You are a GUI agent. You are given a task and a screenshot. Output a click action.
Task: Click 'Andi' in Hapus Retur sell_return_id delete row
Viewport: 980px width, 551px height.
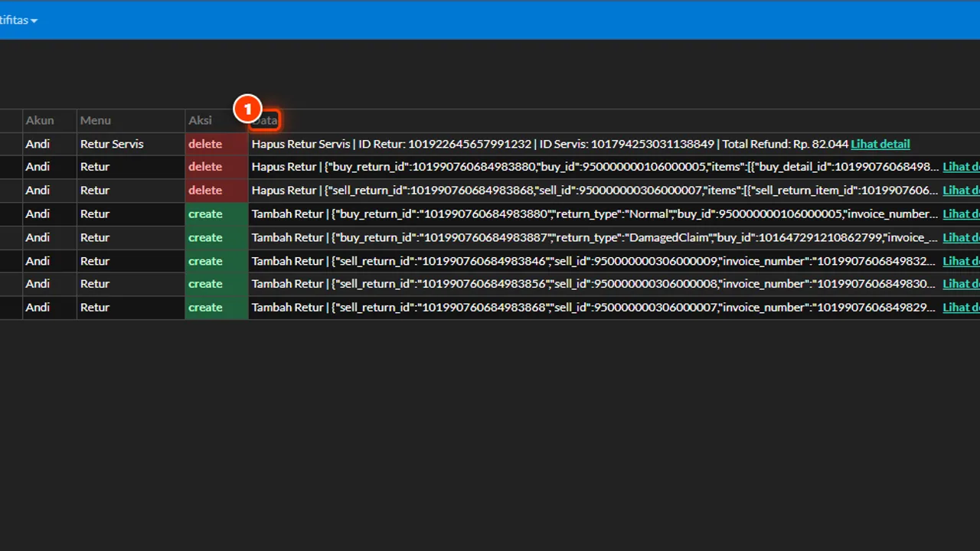[38, 190]
